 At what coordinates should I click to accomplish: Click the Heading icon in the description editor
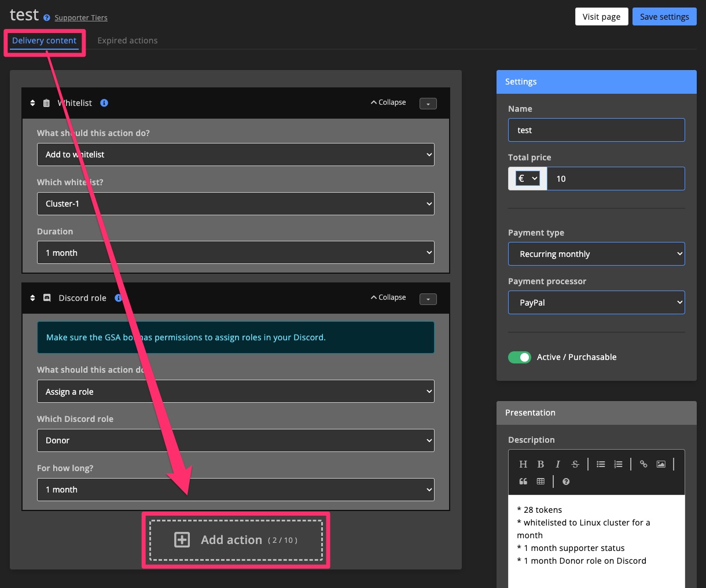coord(523,464)
